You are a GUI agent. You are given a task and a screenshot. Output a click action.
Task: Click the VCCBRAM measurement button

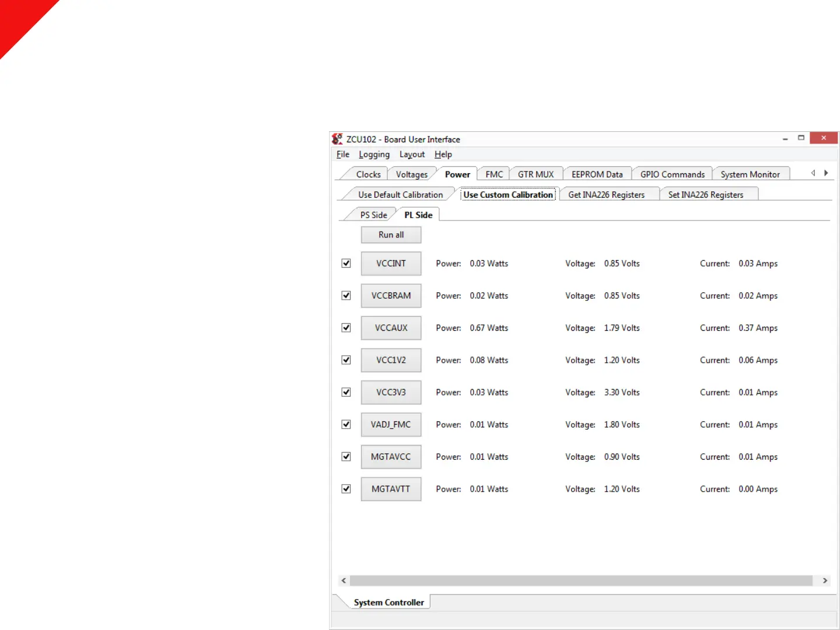[x=391, y=296]
